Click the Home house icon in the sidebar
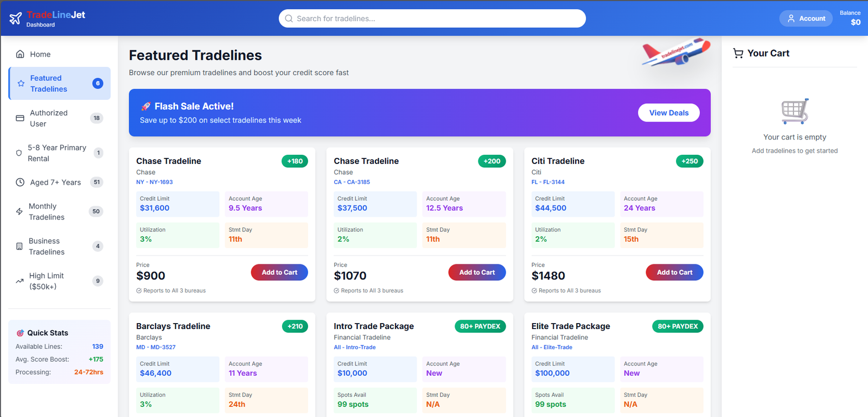Viewport: 868px width, 417px height. (20, 54)
